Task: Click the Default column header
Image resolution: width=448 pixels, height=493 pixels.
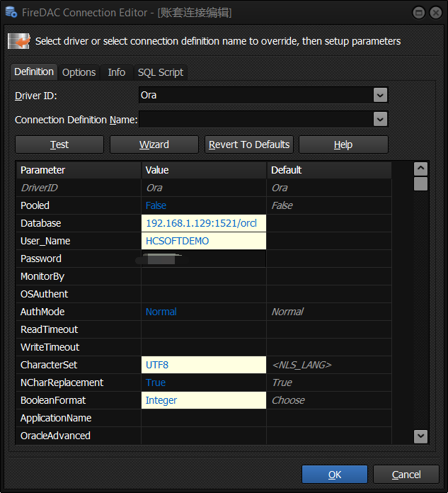Action: (329, 170)
